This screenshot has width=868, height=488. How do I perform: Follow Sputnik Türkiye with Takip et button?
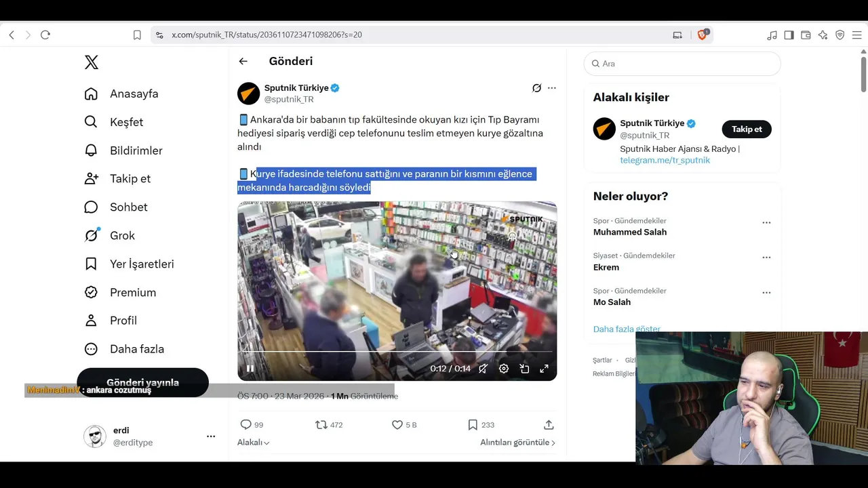tap(747, 129)
